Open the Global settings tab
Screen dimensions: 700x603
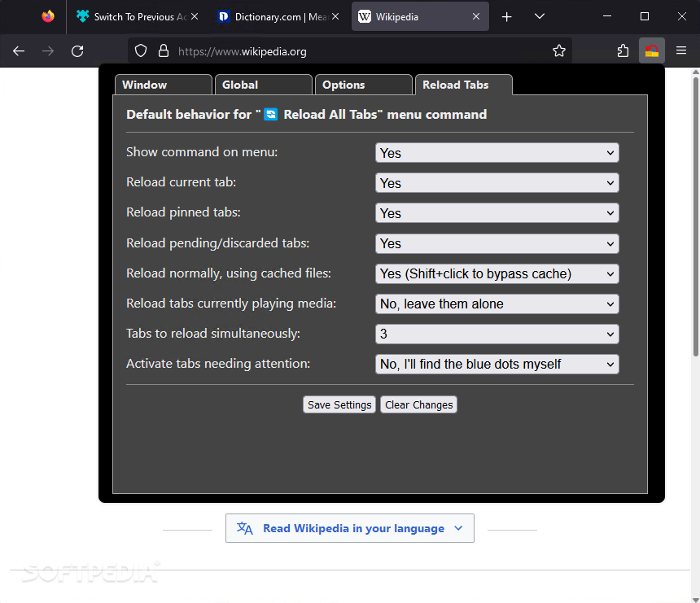[x=264, y=85]
